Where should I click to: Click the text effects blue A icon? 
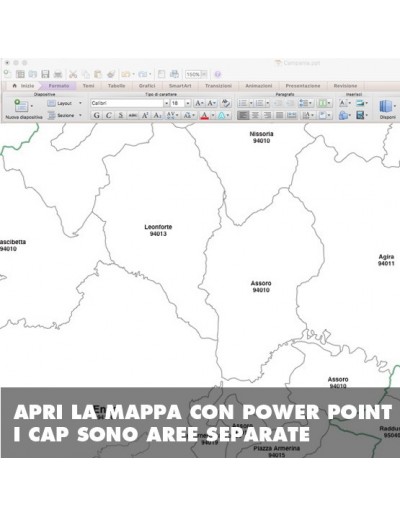pos(221,115)
